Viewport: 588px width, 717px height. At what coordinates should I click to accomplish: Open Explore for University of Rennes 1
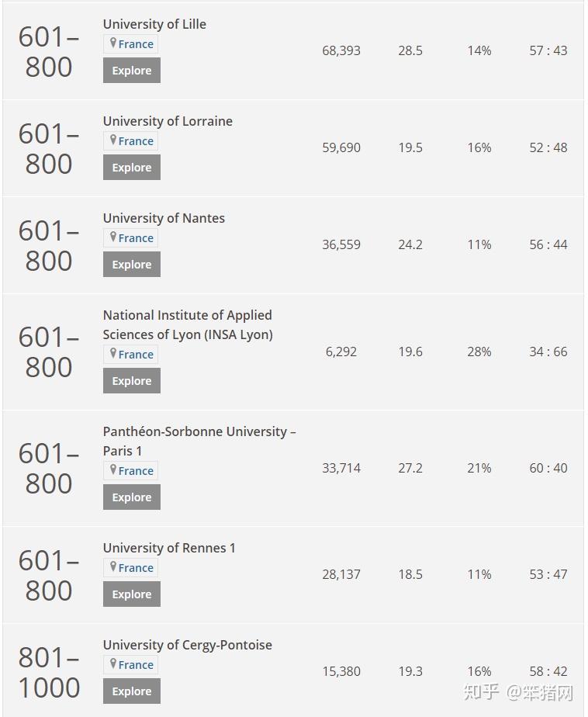(x=132, y=594)
